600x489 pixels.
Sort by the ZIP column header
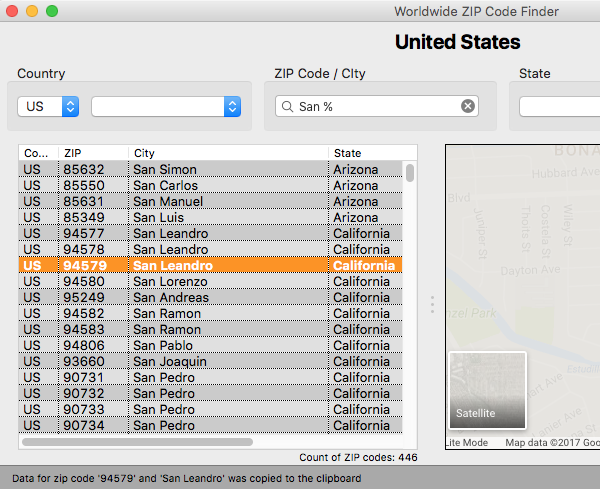click(x=93, y=153)
